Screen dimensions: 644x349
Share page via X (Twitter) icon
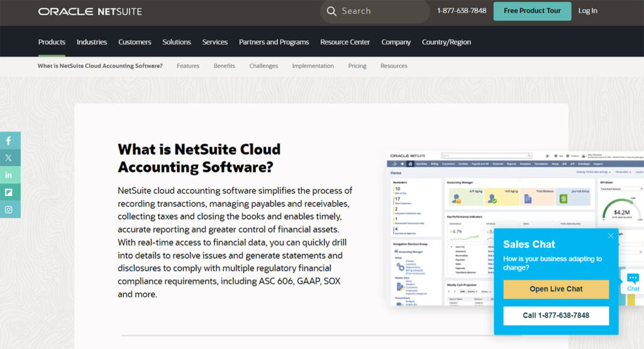tap(9, 158)
